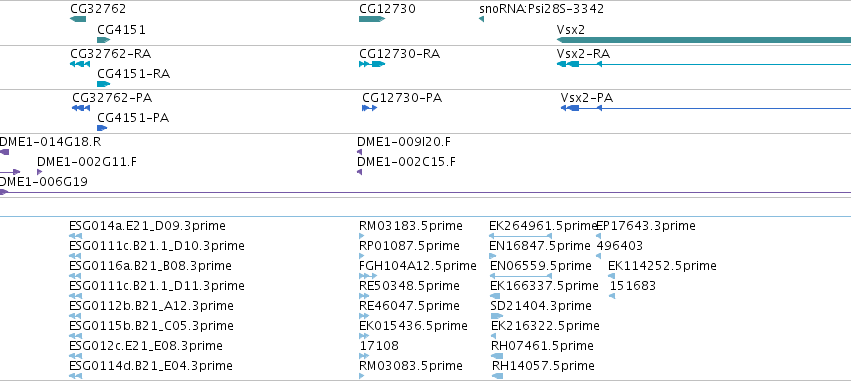Screen dimensions: 851x381
Task: Select the CG12730 gene arrow glyph
Action: pos(372,20)
